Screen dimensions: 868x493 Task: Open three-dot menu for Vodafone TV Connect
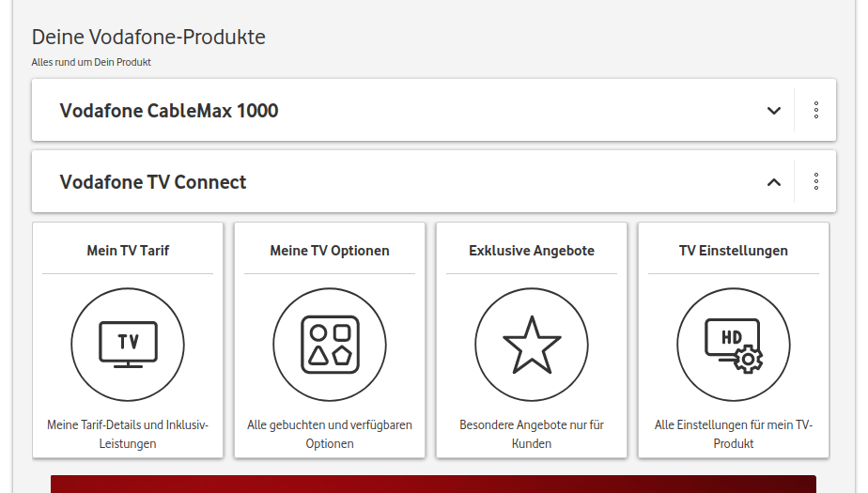(816, 181)
